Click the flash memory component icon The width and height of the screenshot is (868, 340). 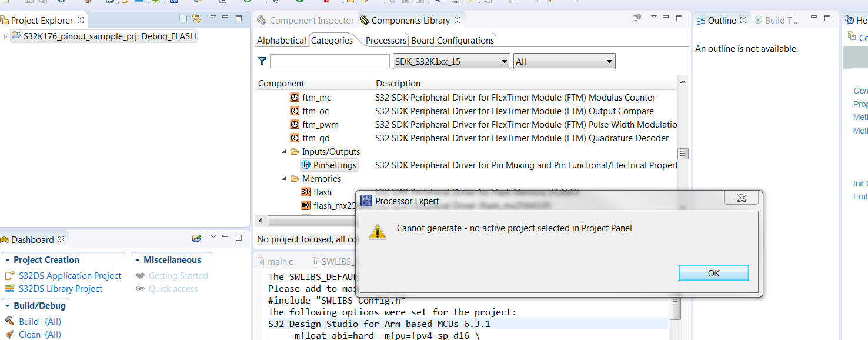306,192
